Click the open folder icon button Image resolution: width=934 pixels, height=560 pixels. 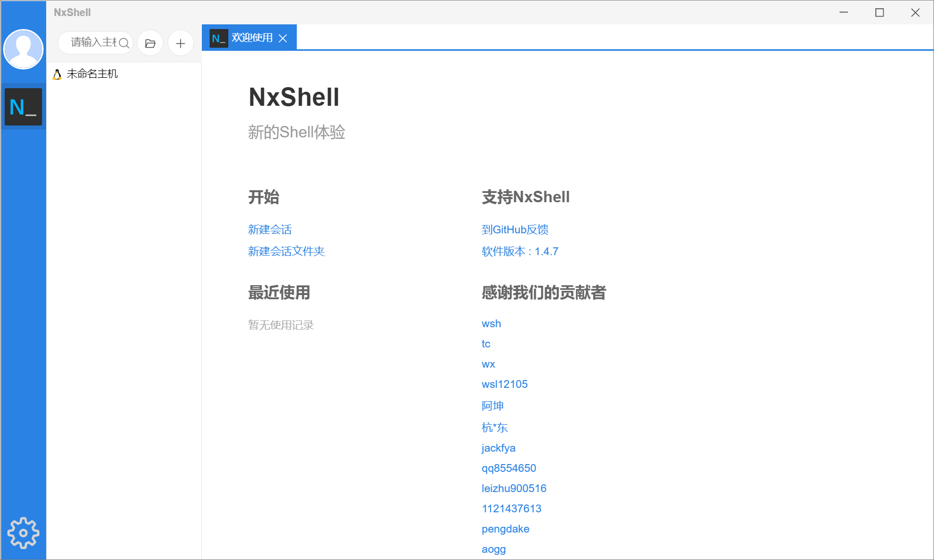coord(150,43)
